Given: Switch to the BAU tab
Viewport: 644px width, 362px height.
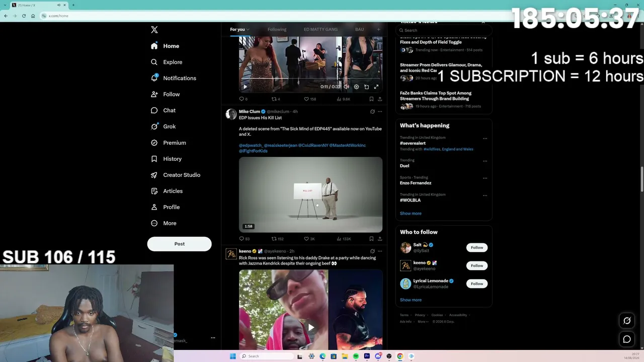Looking at the screenshot, I should pos(359,29).
